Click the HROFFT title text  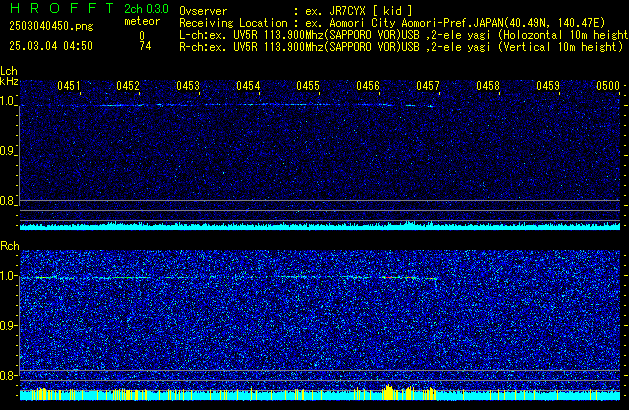click(x=62, y=8)
